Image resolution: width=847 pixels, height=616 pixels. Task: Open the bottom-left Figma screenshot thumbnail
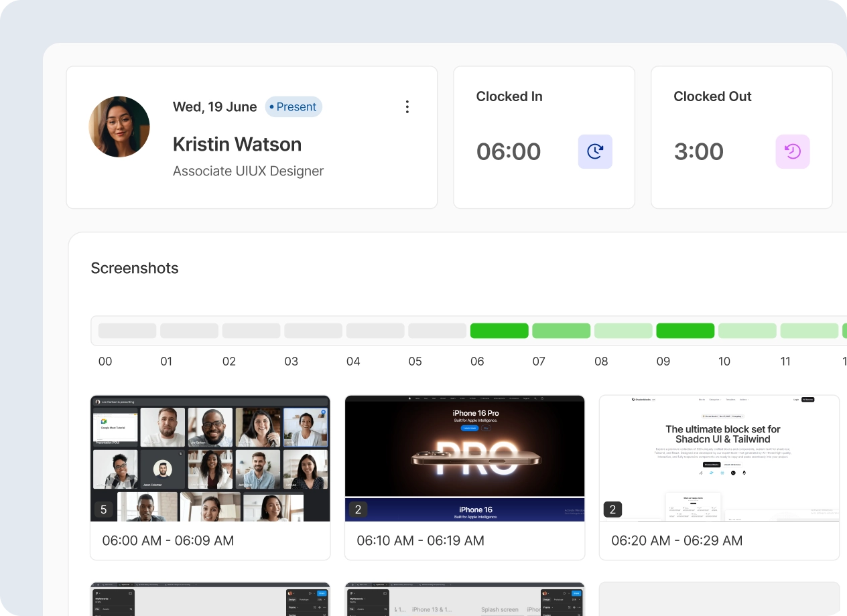[x=210, y=599]
